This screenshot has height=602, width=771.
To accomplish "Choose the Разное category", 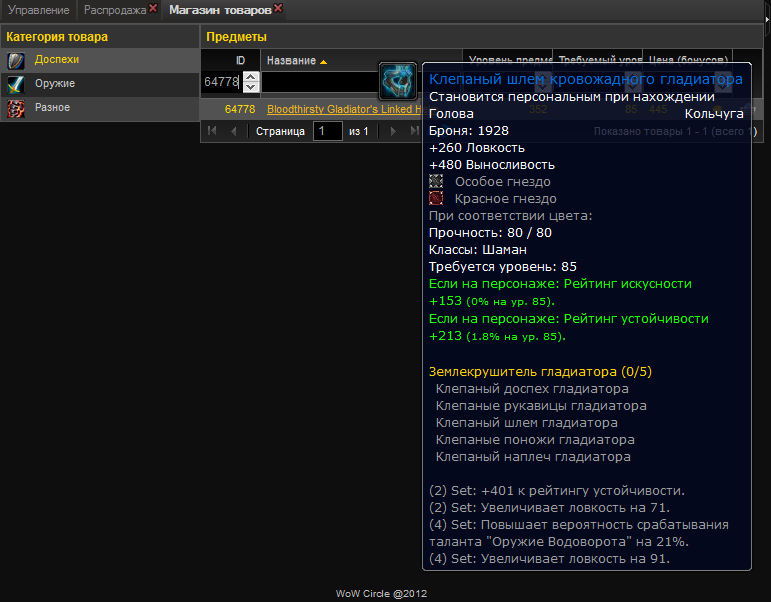I will (x=99, y=108).
